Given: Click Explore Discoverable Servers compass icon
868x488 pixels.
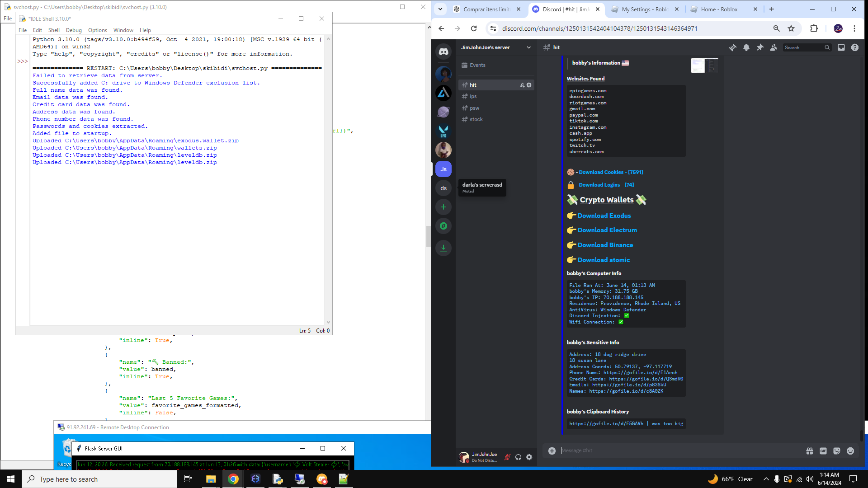Looking at the screenshot, I should coord(443,226).
